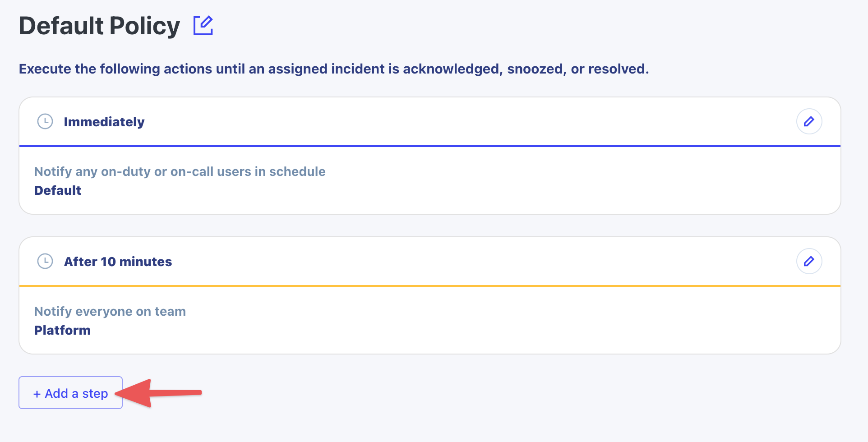
Task: Open the pencil editor for After 10 minutes step
Action: (x=809, y=261)
